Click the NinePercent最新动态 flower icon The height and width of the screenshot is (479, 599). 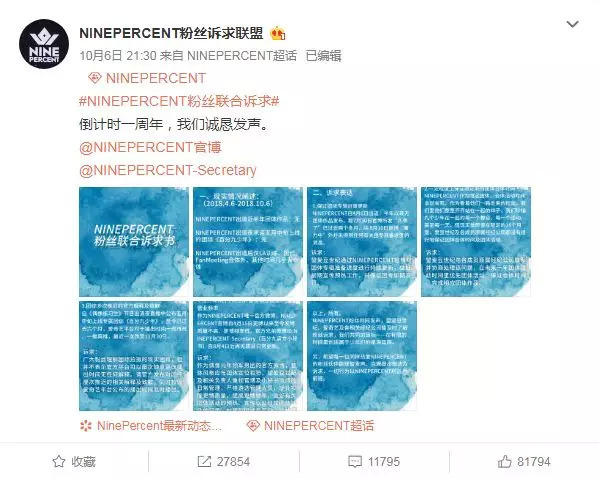coord(86,426)
